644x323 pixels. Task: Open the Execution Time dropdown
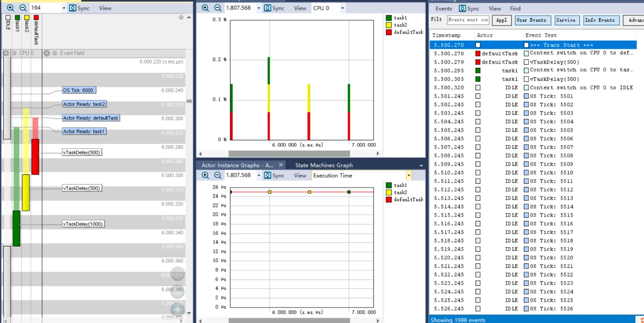[408, 175]
